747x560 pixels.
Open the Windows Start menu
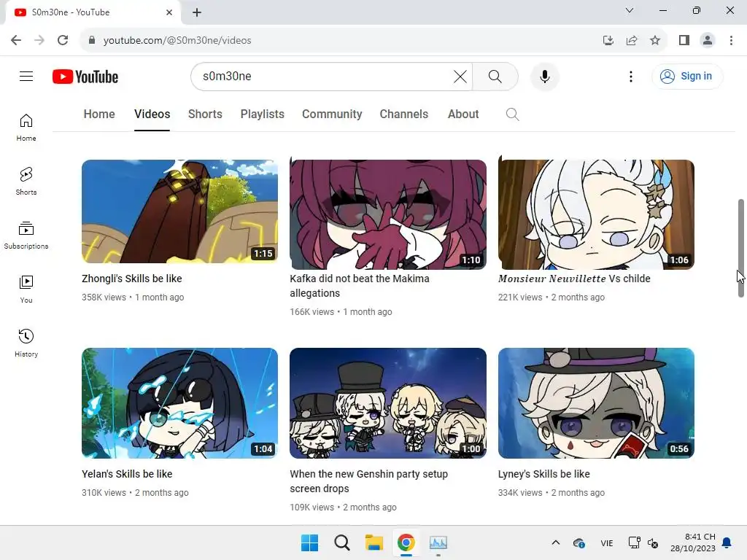(x=309, y=542)
